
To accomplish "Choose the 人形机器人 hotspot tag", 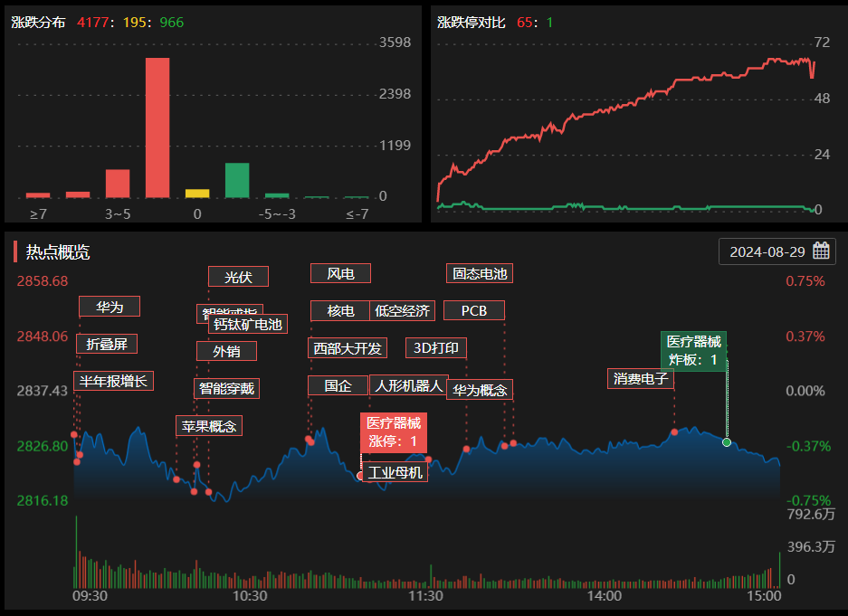I will pos(407,385).
